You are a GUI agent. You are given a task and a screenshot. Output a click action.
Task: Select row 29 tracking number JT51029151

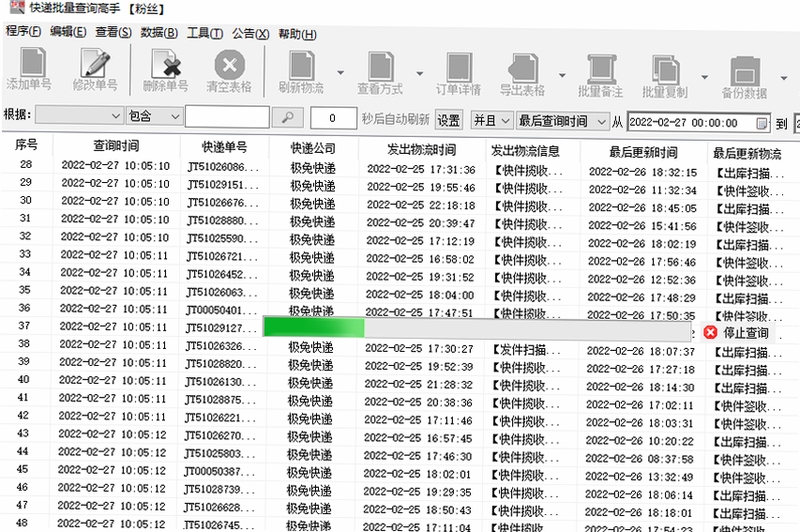tap(223, 185)
